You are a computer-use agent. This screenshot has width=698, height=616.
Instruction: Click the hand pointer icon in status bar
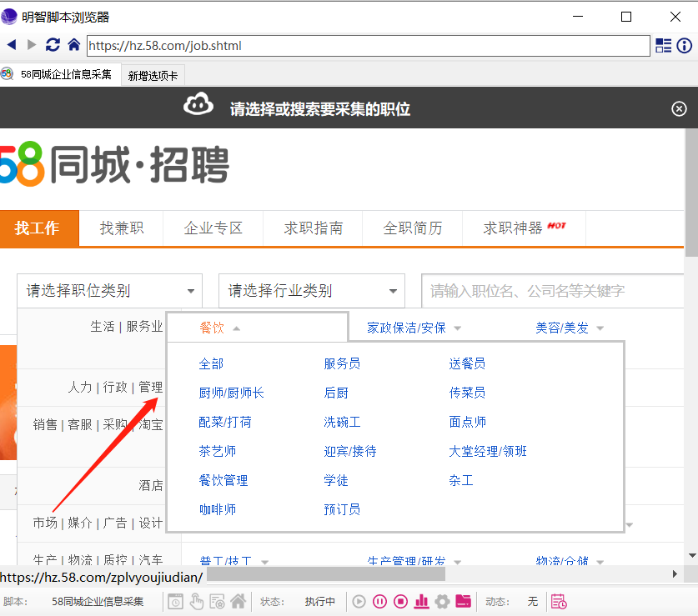pos(196,602)
